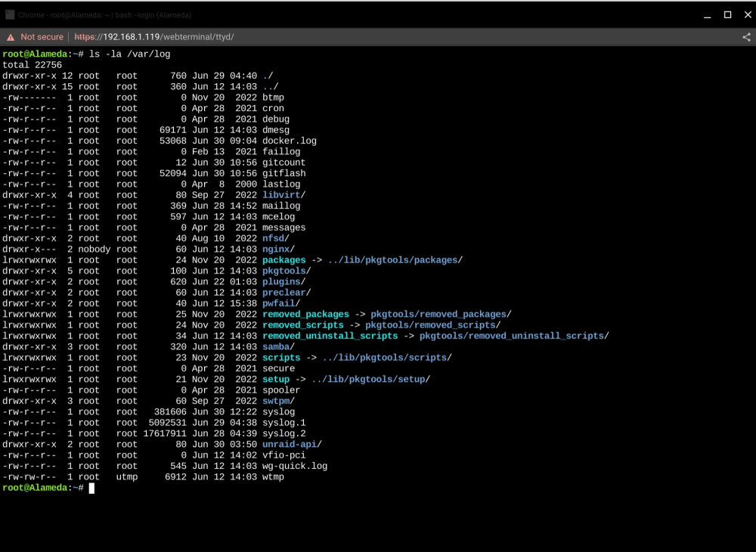This screenshot has width=756, height=552.
Task: Click the removed_scripts symlink name
Action: pyautogui.click(x=303, y=325)
